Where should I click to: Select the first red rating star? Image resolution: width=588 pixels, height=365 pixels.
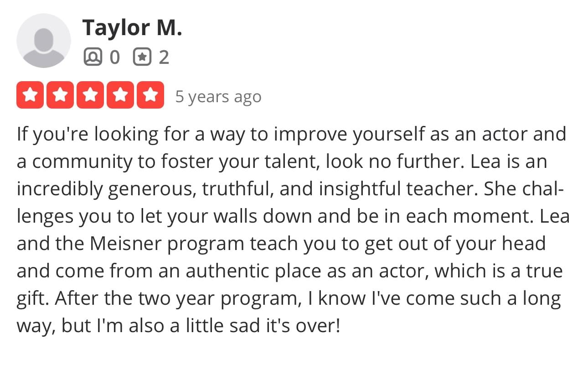(x=30, y=95)
